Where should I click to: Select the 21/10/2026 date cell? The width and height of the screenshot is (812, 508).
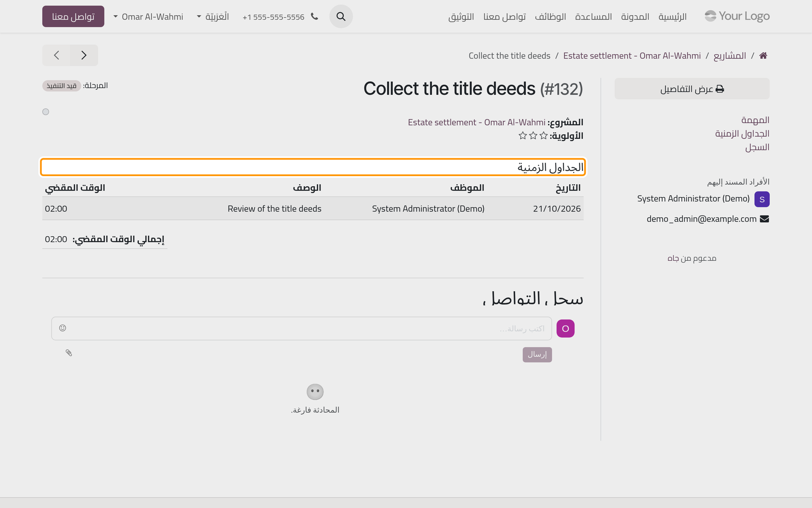557,209
